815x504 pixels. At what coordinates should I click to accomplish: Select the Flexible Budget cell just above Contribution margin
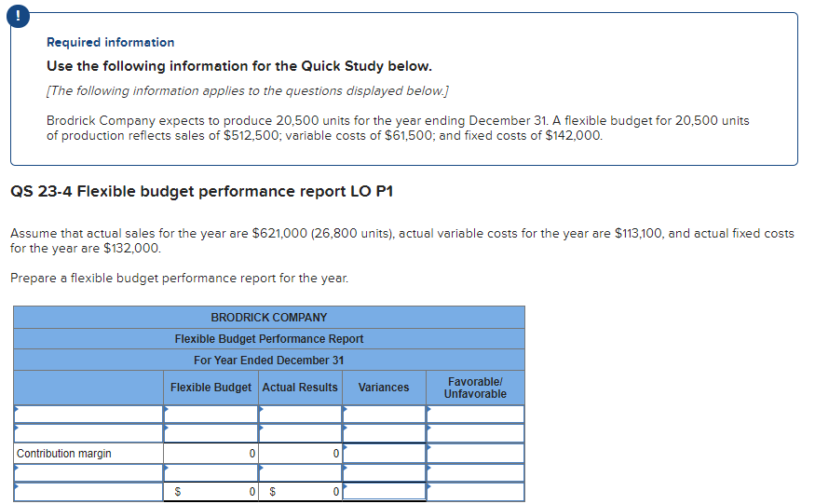(x=211, y=433)
